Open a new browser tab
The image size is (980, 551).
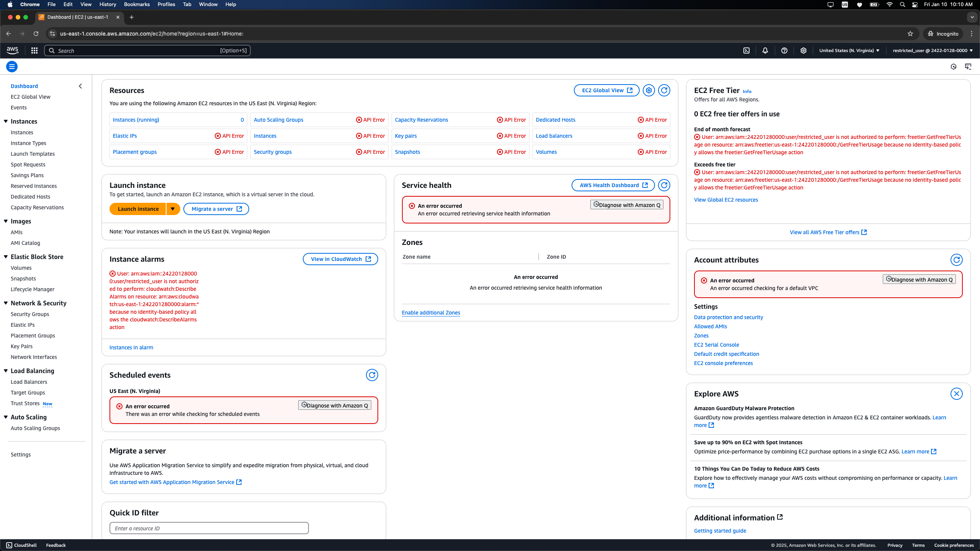coord(132,17)
